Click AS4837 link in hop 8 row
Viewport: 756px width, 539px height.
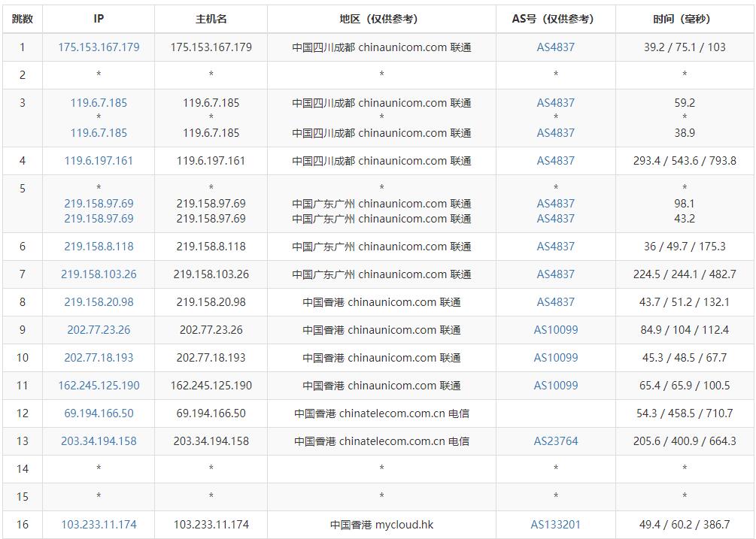(x=555, y=302)
